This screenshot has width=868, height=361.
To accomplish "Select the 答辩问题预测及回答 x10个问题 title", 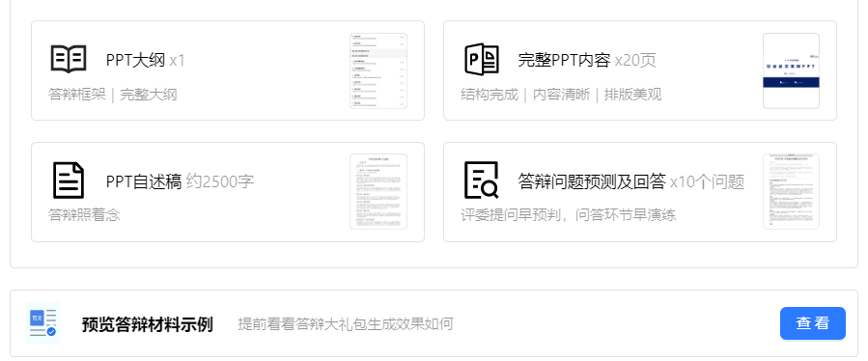I will point(631,181).
